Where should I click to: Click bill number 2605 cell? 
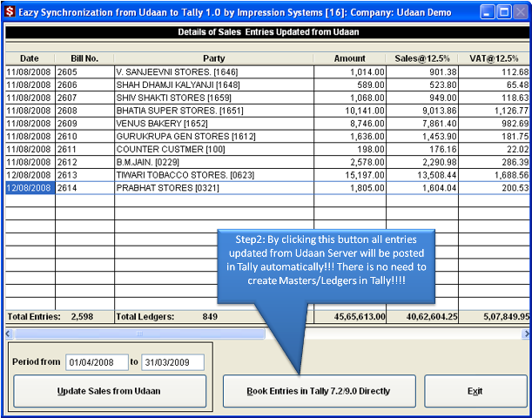click(x=84, y=72)
